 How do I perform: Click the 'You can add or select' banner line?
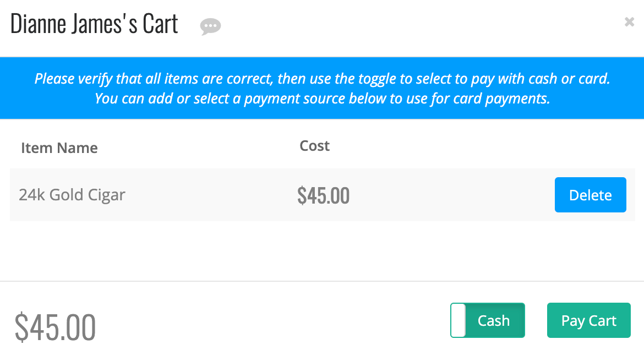(x=322, y=99)
